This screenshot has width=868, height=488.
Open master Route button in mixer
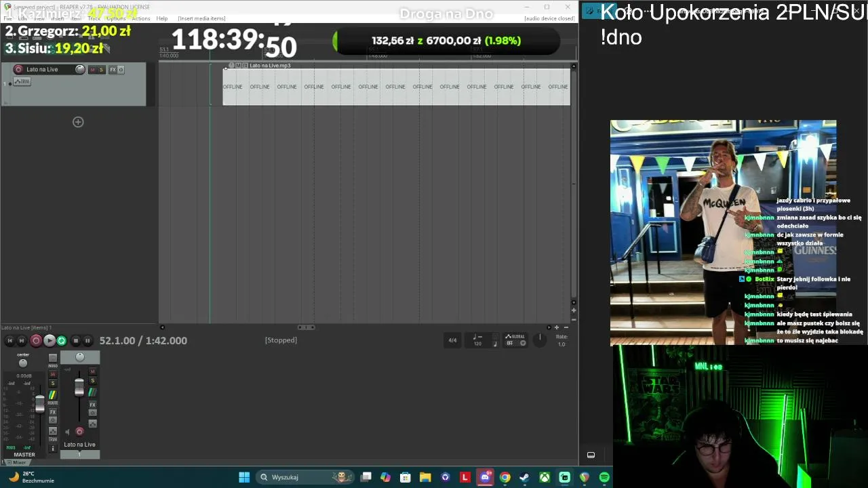coord(53,395)
